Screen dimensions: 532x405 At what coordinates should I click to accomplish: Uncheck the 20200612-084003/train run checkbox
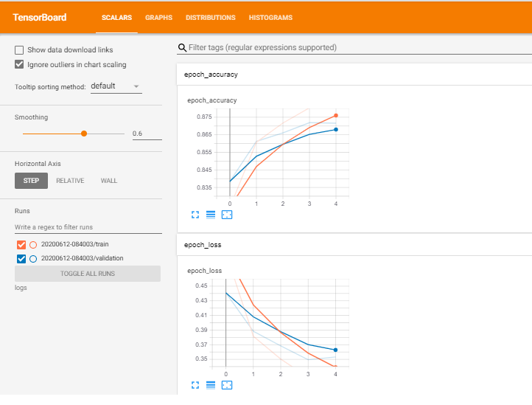click(x=21, y=245)
